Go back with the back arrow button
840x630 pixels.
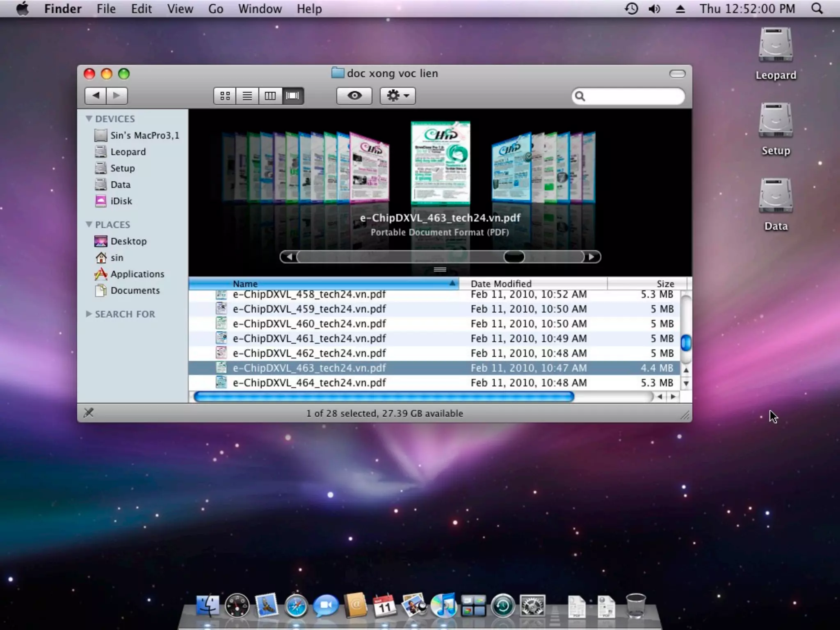coord(96,96)
